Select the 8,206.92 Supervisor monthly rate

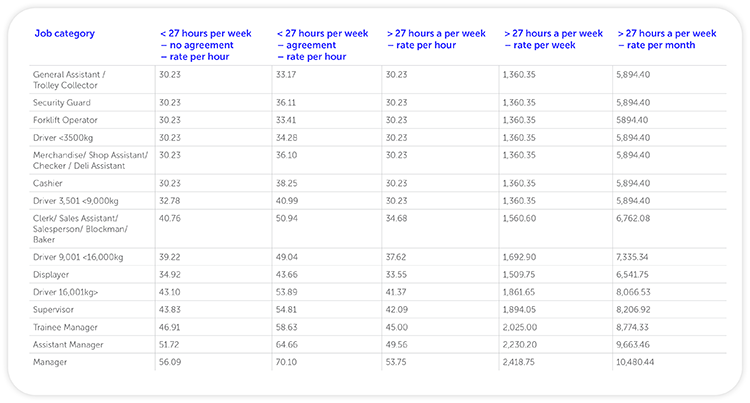pyautogui.click(x=638, y=308)
